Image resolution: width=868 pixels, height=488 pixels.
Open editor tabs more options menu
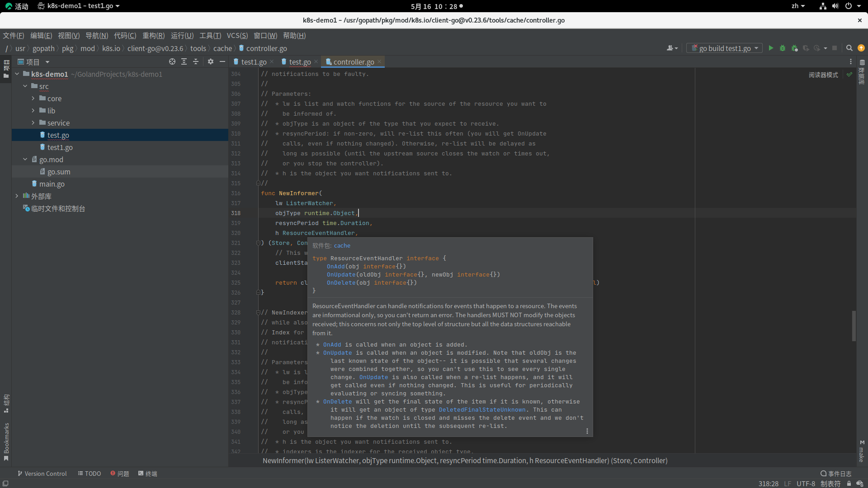(850, 61)
